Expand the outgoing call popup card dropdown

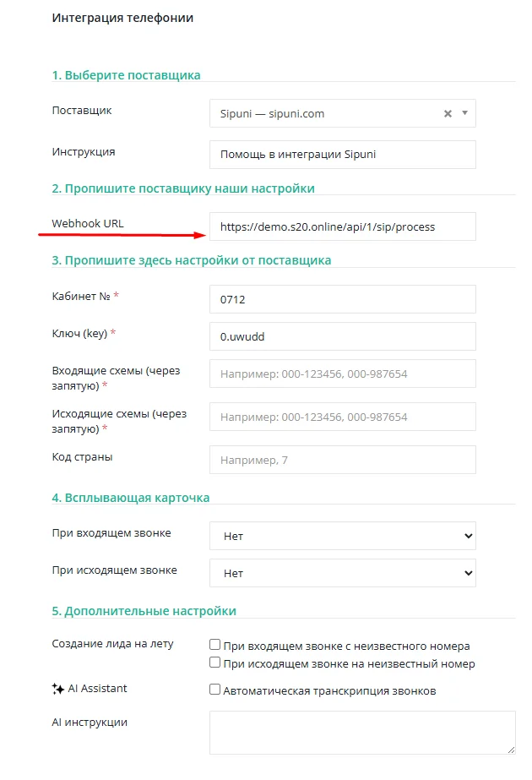pyautogui.click(x=343, y=573)
